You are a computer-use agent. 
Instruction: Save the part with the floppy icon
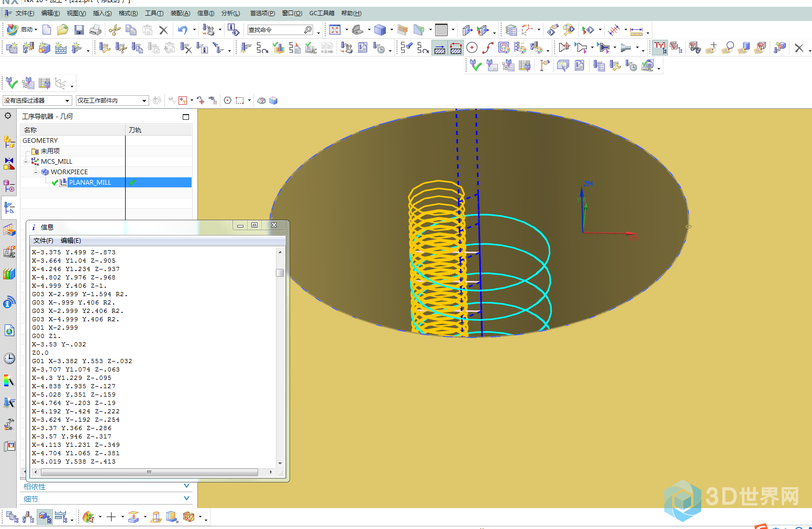[79, 30]
